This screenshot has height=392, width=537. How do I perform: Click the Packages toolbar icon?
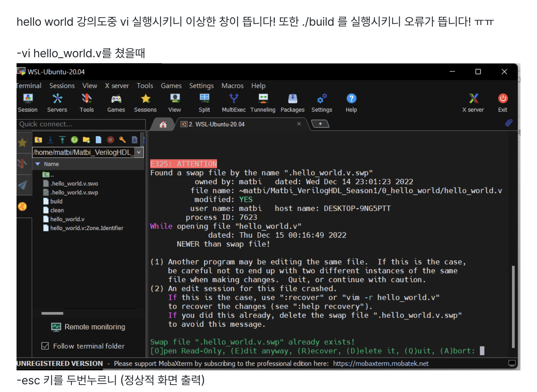[293, 103]
